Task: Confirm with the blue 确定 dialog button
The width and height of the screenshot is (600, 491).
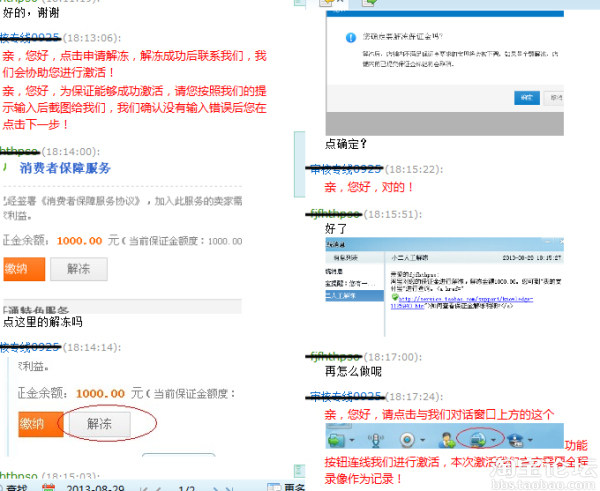Action: point(527,98)
